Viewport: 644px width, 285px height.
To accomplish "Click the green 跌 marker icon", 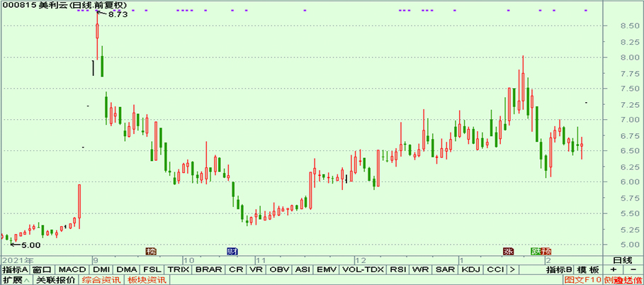I will coord(536,251).
